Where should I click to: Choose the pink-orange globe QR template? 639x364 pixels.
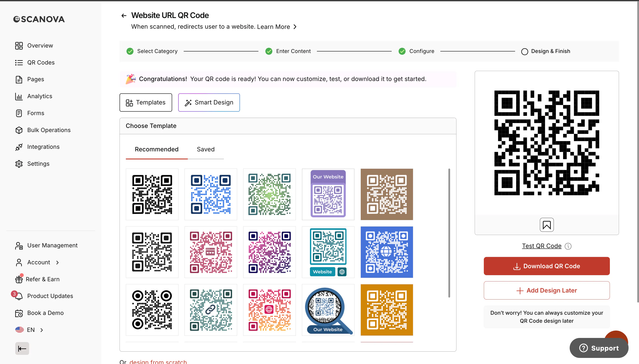[x=269, y=310]
